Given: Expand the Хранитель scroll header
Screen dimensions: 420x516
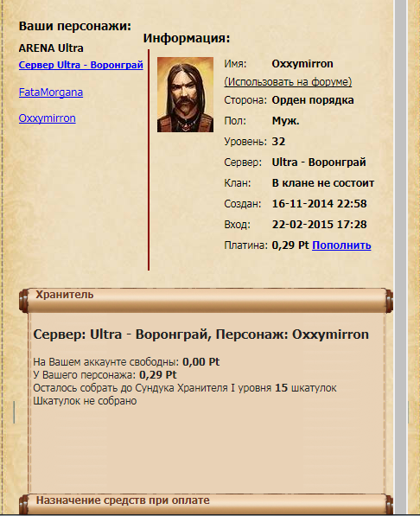Looking at the screenshot, I should coord(206,300).
